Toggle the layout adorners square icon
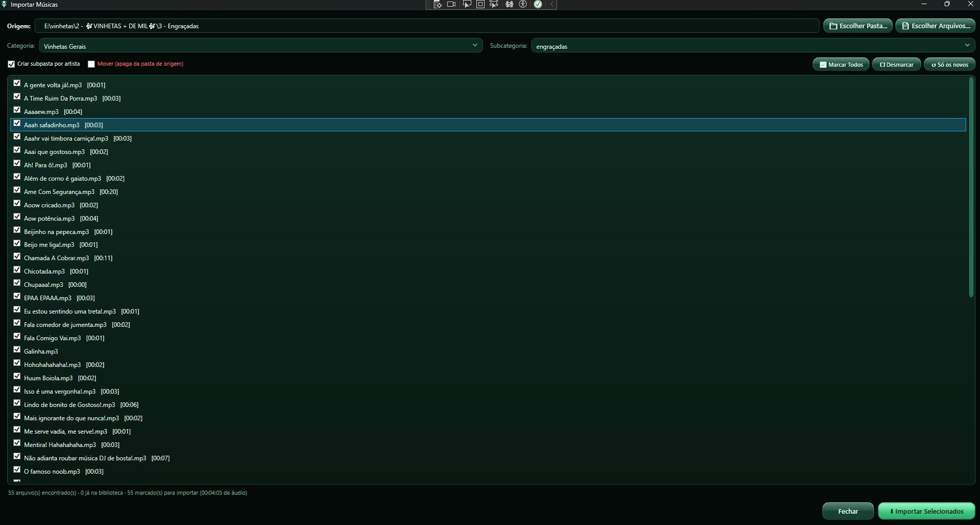 [481, 4]
